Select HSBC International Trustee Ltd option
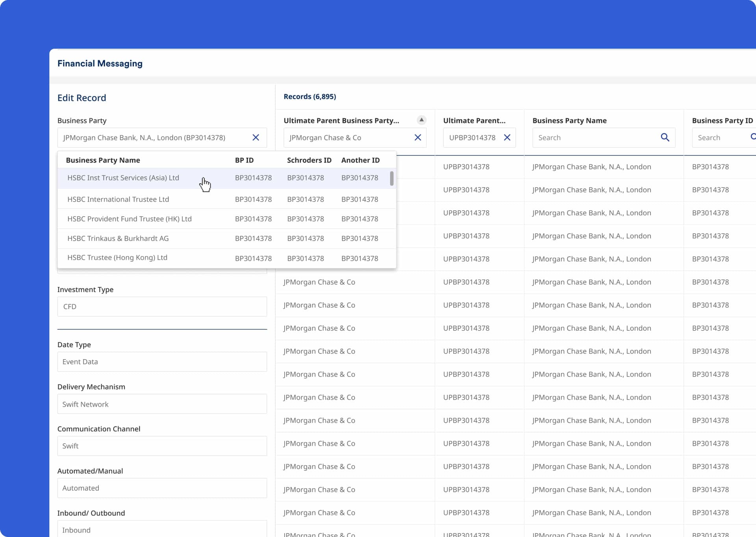The image size is (756, 537). pyautogui.click(x=226, y=199)
